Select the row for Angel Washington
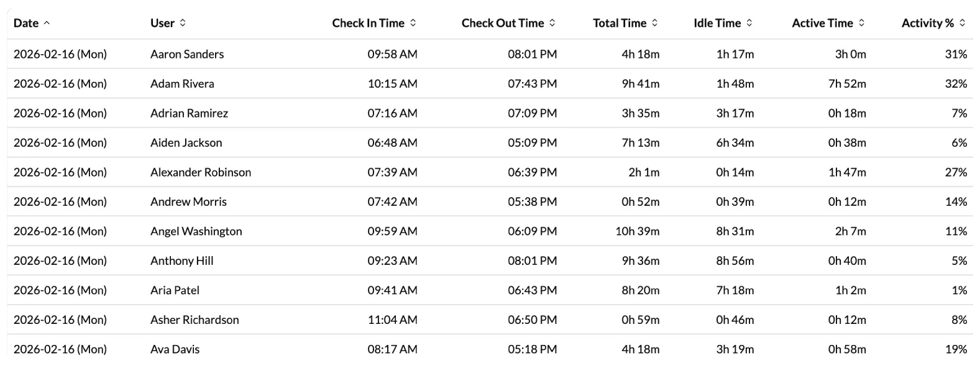Image resolution: width=980 pixels, height=373 pixels. click(196, 231)
